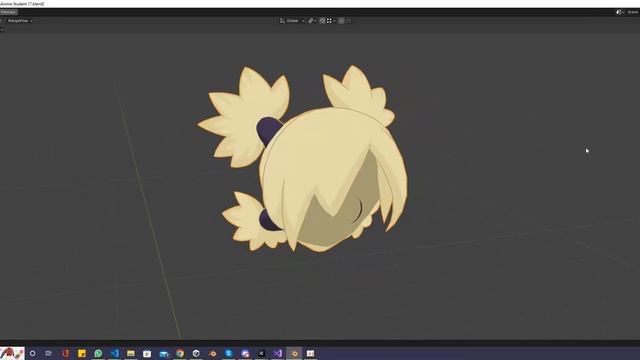The width and height of the screenshot is (640, 360).
Task: Open the RetopoFlow dropdown menu
Action: 20,20
